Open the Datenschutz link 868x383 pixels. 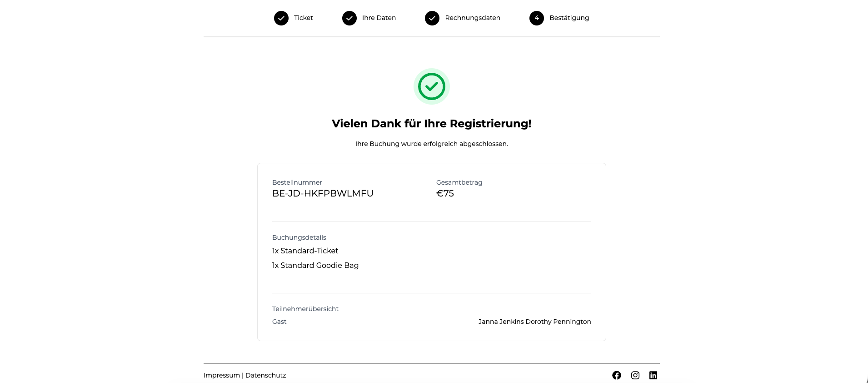pos(265,375)
